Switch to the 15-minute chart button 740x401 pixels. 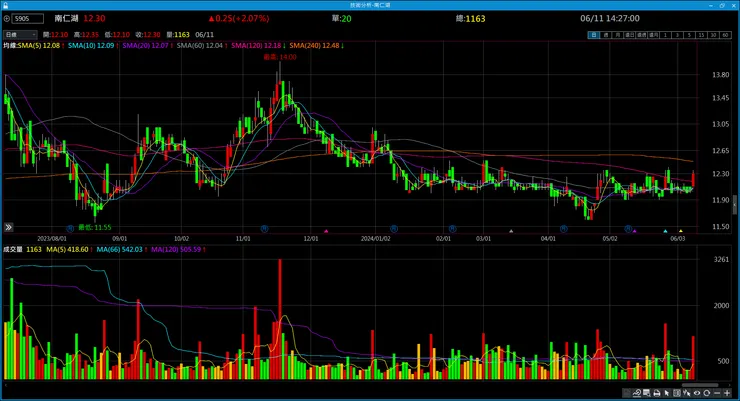[x=701, y=35]
